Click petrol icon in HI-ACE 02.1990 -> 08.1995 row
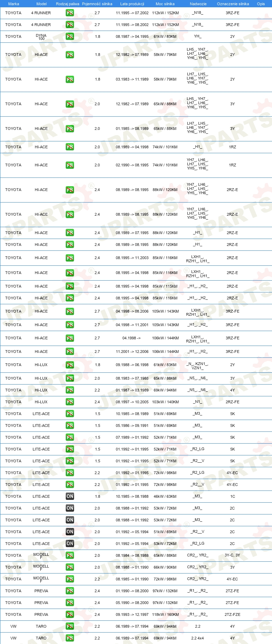272x644 pixels. (x=70, y=165)
